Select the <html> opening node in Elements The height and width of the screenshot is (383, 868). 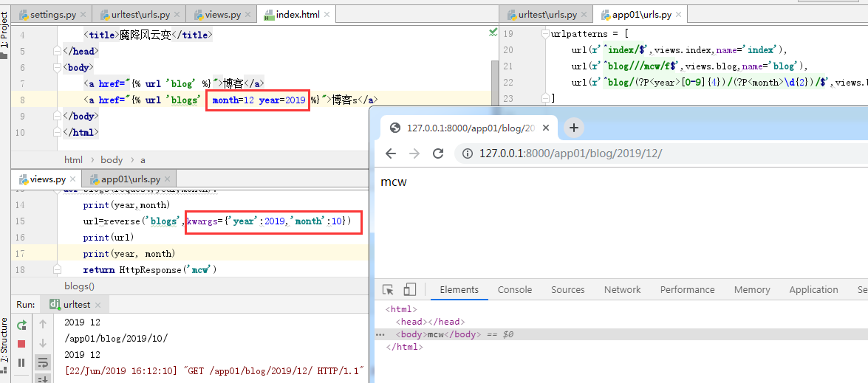pos(401,309)
